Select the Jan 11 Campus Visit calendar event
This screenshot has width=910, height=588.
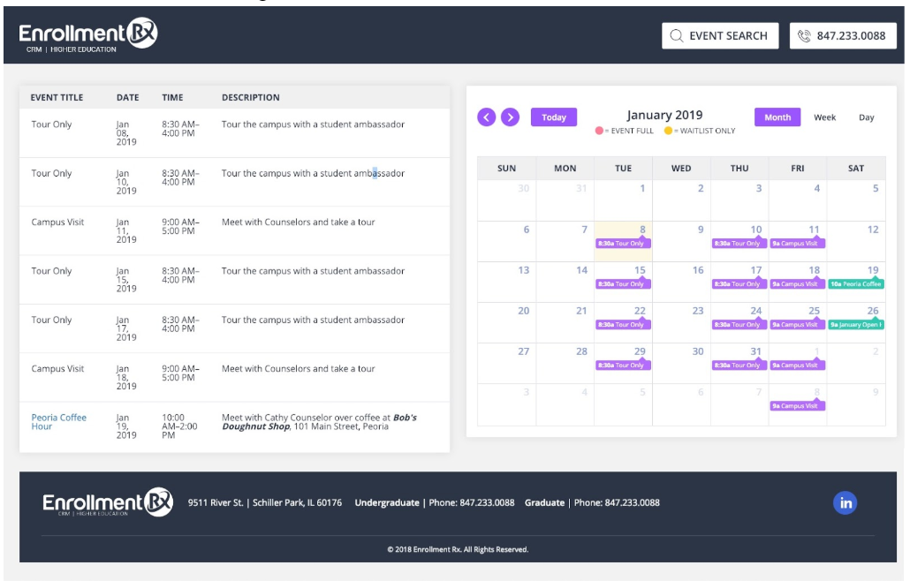[797, 244]
